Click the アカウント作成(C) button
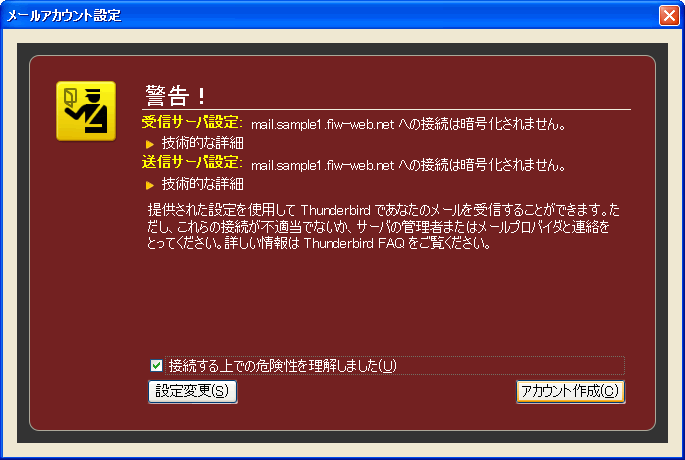 (570, 391)
